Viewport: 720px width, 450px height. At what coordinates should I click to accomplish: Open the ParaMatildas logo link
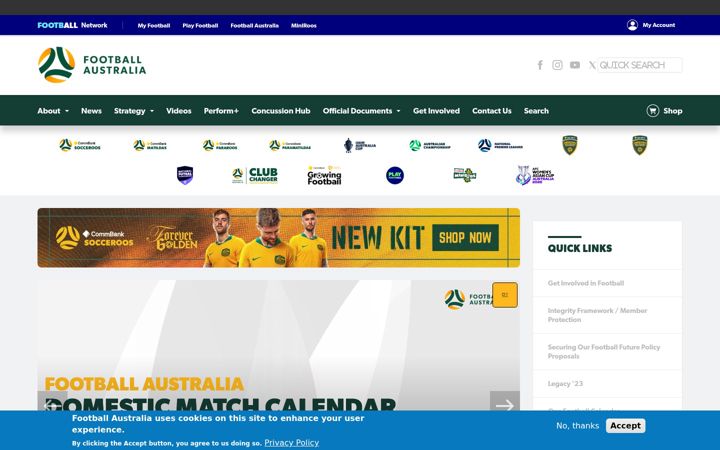[x=290, y=146]
